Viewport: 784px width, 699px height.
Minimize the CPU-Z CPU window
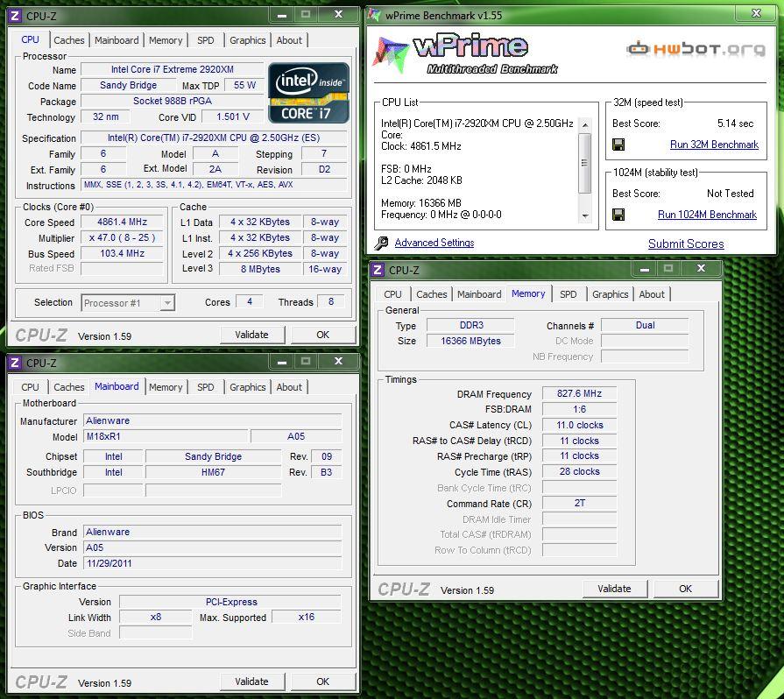click(282, 15)
